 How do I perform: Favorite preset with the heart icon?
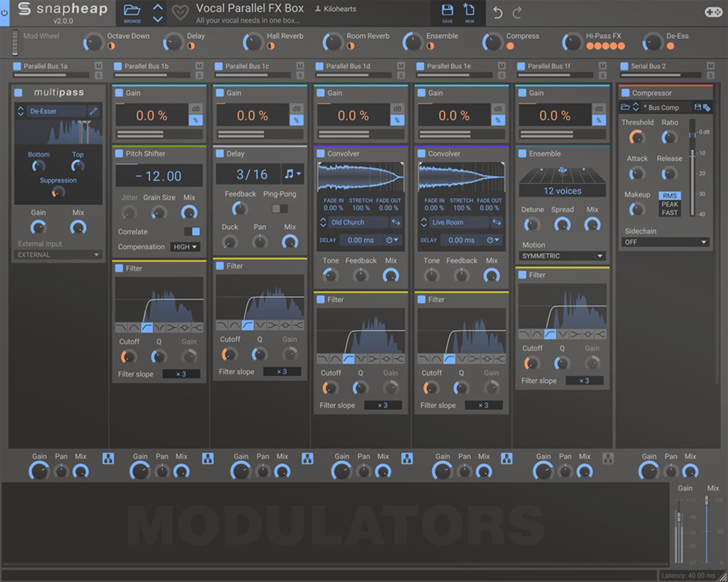pyautogui.click(x=180, y=13)
